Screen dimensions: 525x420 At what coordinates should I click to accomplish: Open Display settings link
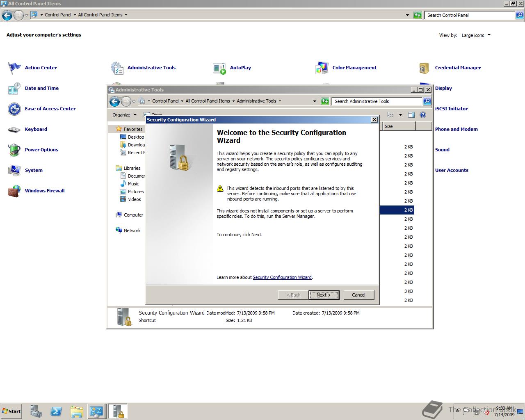443,88
